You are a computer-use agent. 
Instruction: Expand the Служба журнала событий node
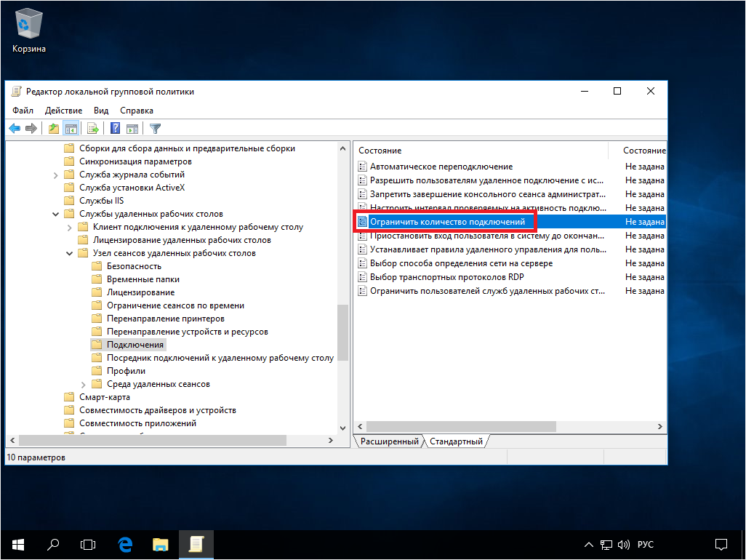(x=56, y=175)
